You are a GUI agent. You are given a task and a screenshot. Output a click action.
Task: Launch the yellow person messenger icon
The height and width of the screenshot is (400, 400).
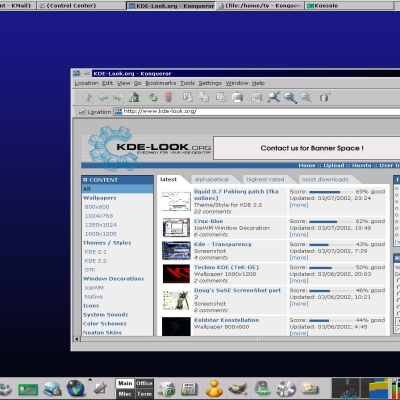click(214, 388)
